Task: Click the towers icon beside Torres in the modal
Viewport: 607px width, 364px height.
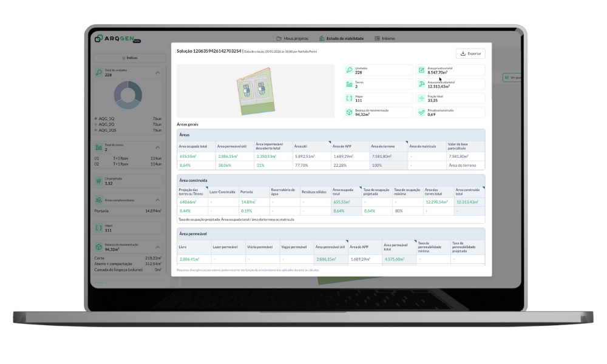Action: click(x=349, y=84)
